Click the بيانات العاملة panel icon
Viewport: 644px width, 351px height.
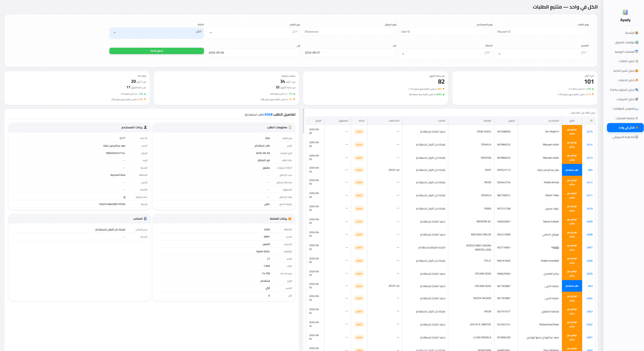tap(290, 219)
